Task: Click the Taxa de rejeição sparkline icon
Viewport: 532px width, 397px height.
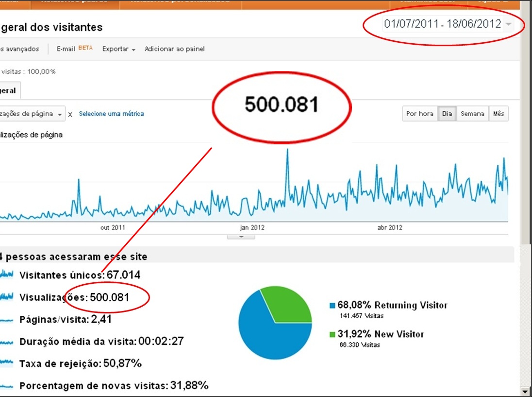Action: pos(7,363)
